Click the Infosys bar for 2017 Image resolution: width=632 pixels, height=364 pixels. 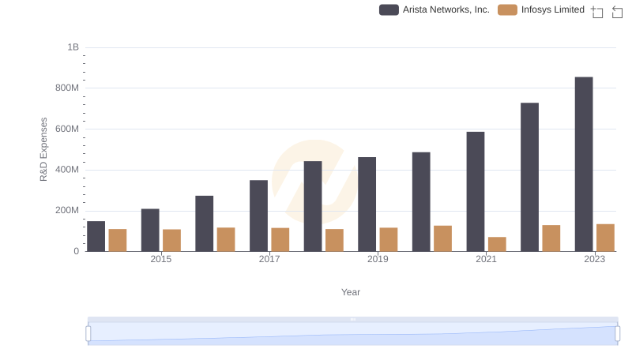[x=280, y=239]
